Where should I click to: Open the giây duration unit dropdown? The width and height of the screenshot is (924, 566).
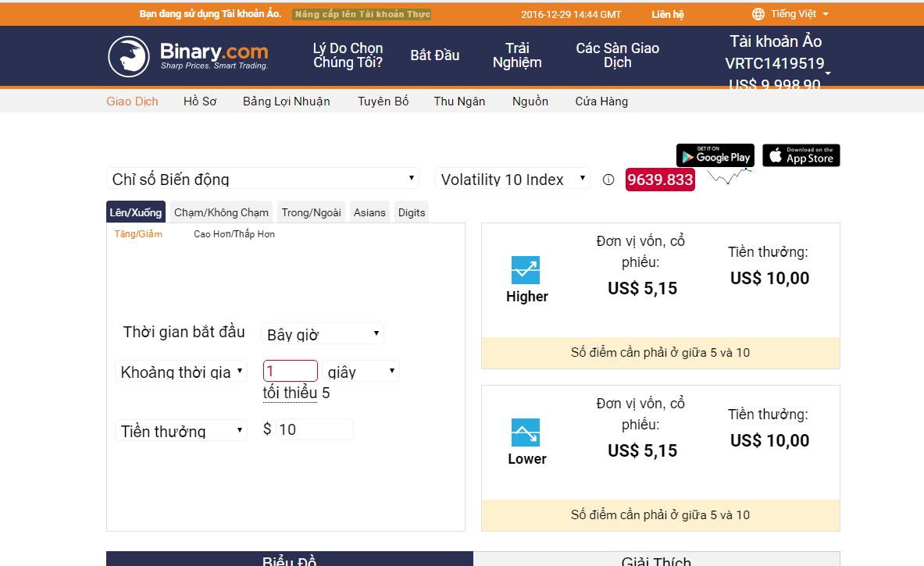pyautogui.click(x=361, y=372)
